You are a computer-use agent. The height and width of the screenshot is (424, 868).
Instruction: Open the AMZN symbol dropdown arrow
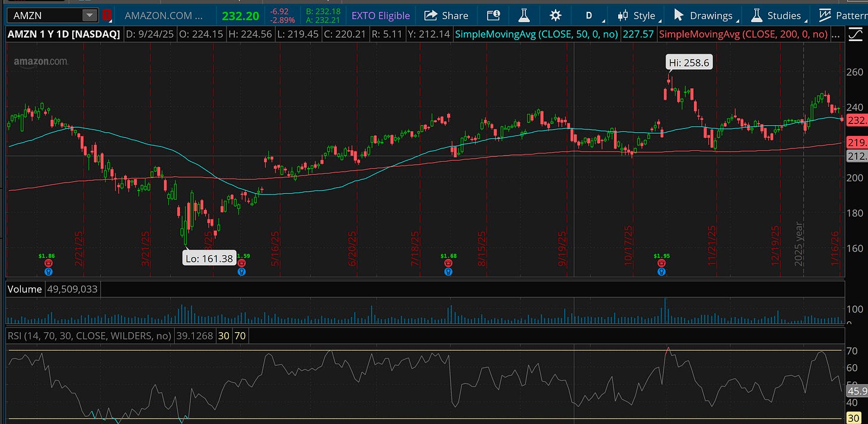[x=89, y=16]
